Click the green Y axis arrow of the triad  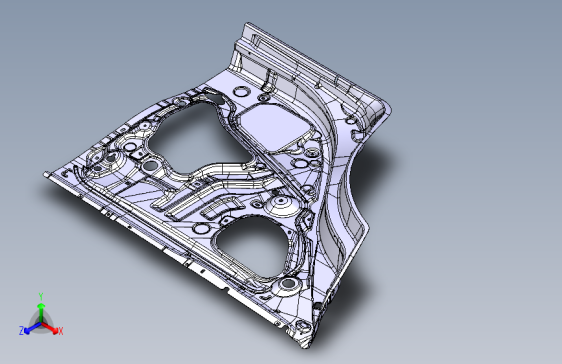(41, 312)
